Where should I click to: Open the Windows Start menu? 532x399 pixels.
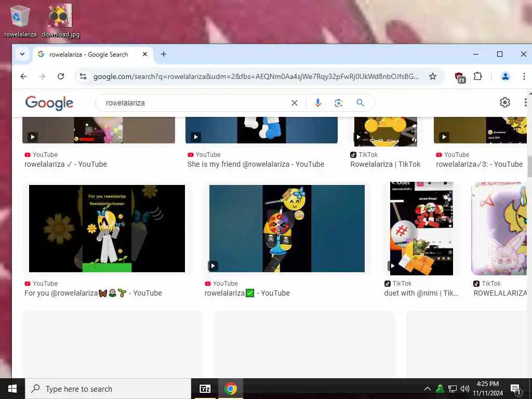click(12, 389)
